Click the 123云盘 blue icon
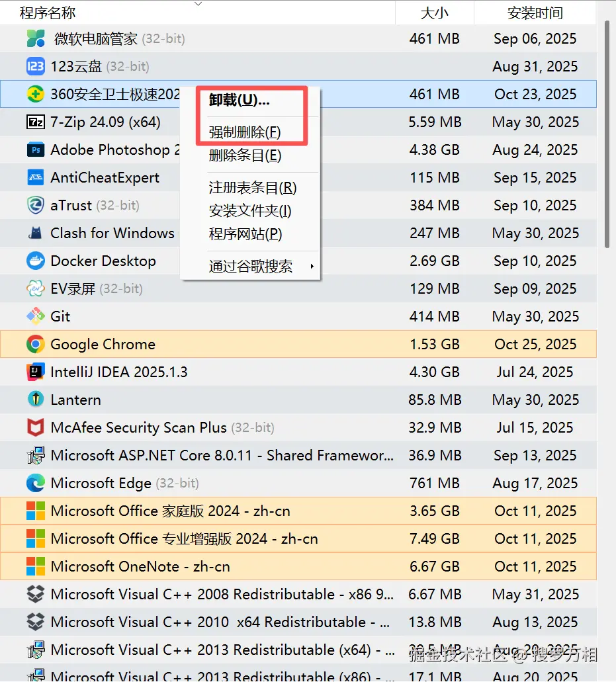 tap(35, 66)
